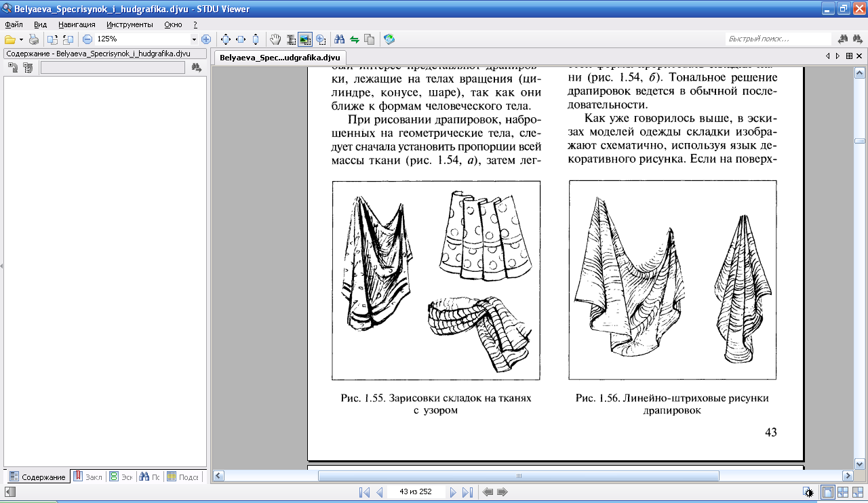Click the navigate back history arrow

coord(487,492)
